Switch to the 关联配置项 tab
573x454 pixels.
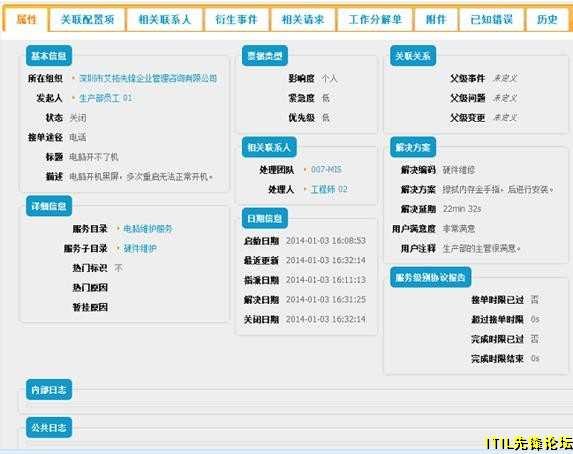(x=87, y=19)
